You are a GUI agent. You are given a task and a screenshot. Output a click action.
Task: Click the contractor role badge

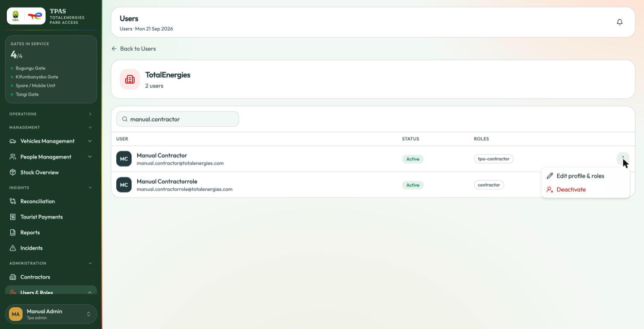click(489, 185)
